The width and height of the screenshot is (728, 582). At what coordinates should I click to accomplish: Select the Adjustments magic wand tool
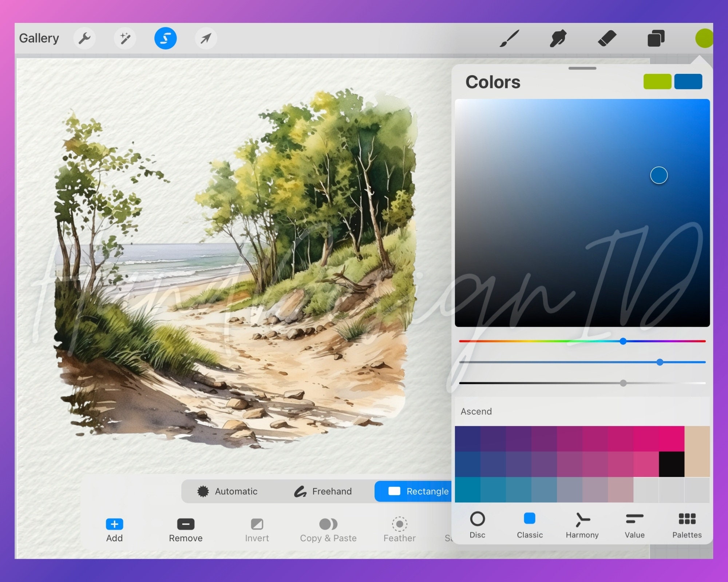[x=125, y=38]
